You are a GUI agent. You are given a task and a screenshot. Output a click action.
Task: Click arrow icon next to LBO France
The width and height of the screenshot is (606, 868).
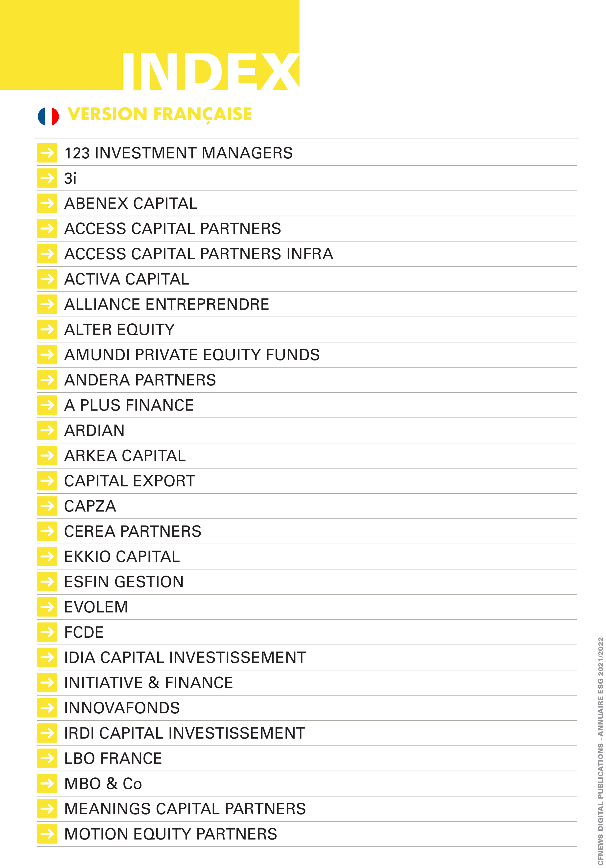(x=47, y=758)
